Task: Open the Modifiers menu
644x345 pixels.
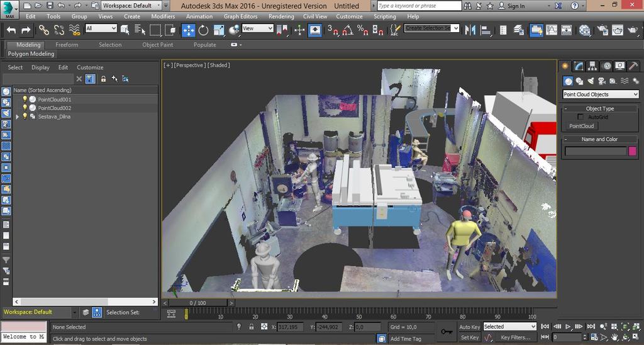Action: 163,16
